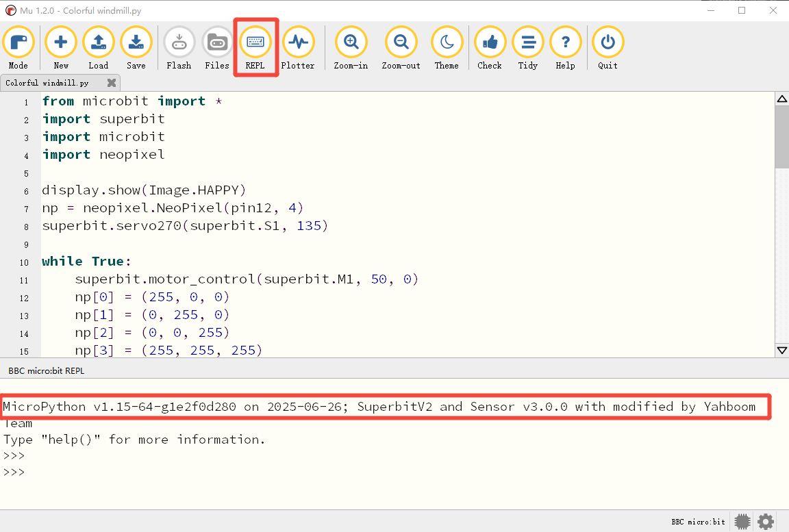Click the neopixel.NeoPixel(pin12, 4) line

coord(173,208)
